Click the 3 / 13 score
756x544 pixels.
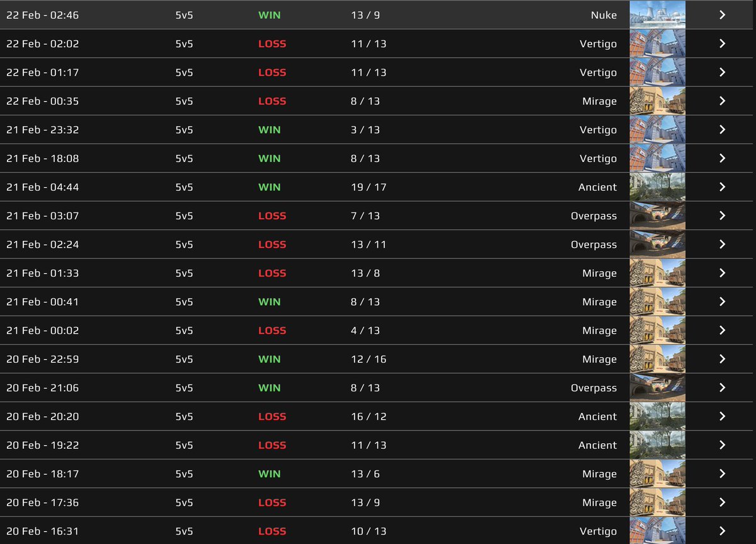click(x=365, y=130)
